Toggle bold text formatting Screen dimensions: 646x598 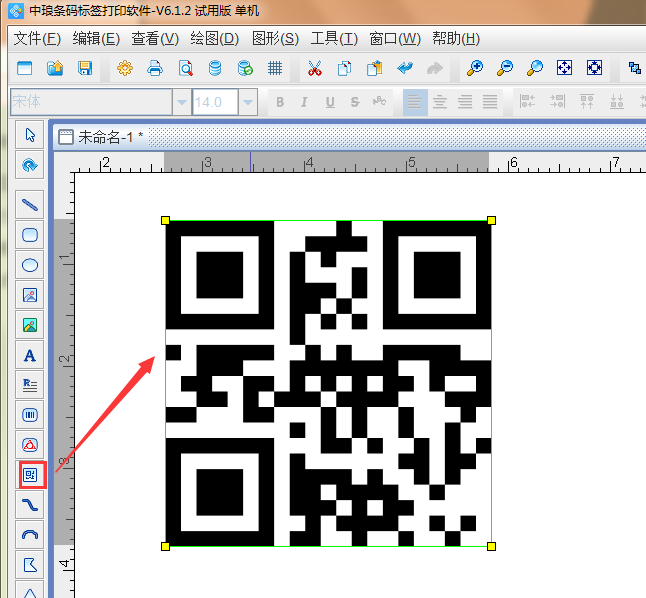click(x=280, y=102)
